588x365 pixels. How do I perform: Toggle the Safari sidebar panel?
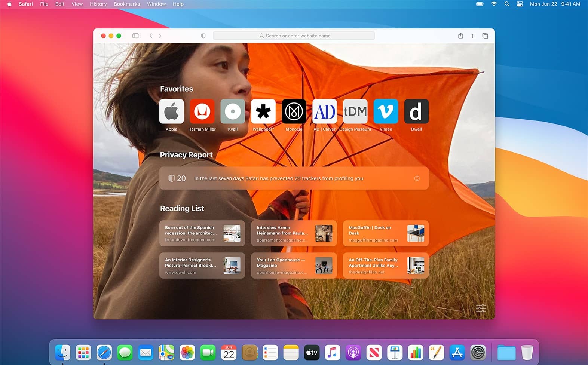(x=135, y=36)
